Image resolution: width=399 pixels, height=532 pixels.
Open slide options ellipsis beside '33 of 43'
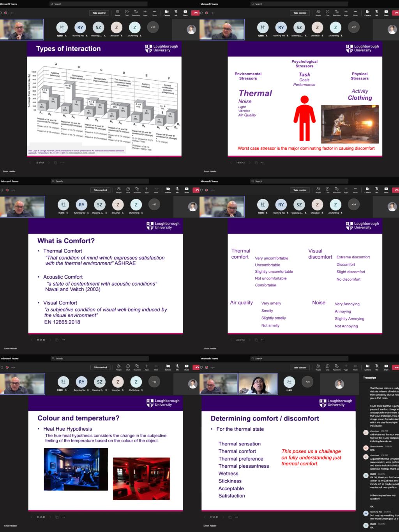63,517
